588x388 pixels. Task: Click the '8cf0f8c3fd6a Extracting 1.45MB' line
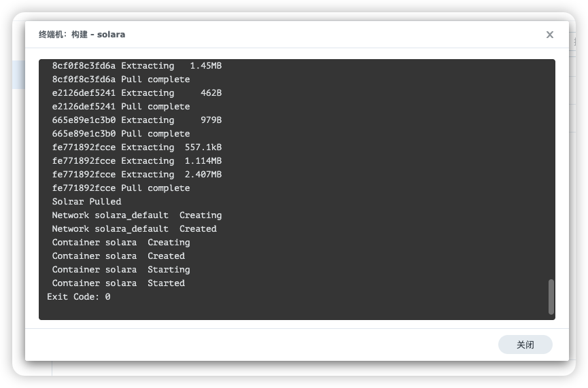click(137, 66)
